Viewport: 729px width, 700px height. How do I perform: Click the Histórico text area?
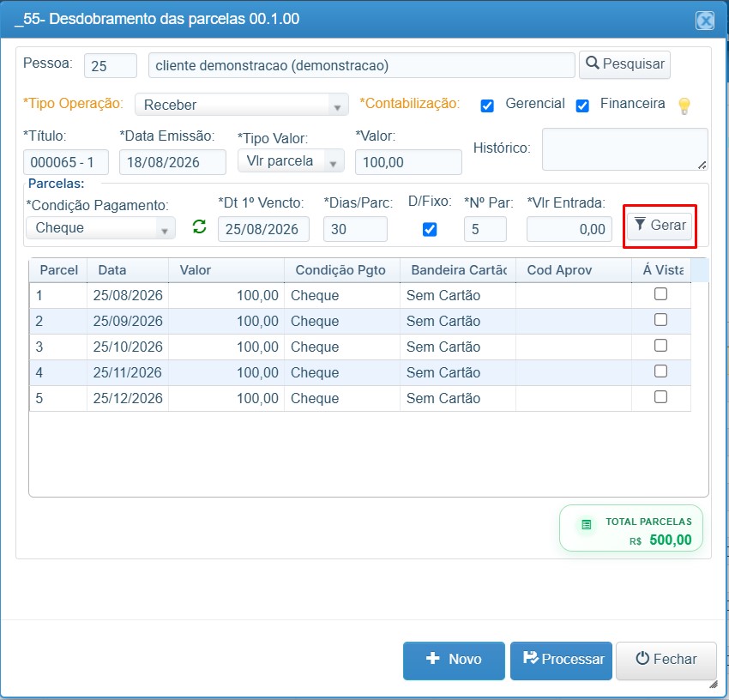[625, 149]
